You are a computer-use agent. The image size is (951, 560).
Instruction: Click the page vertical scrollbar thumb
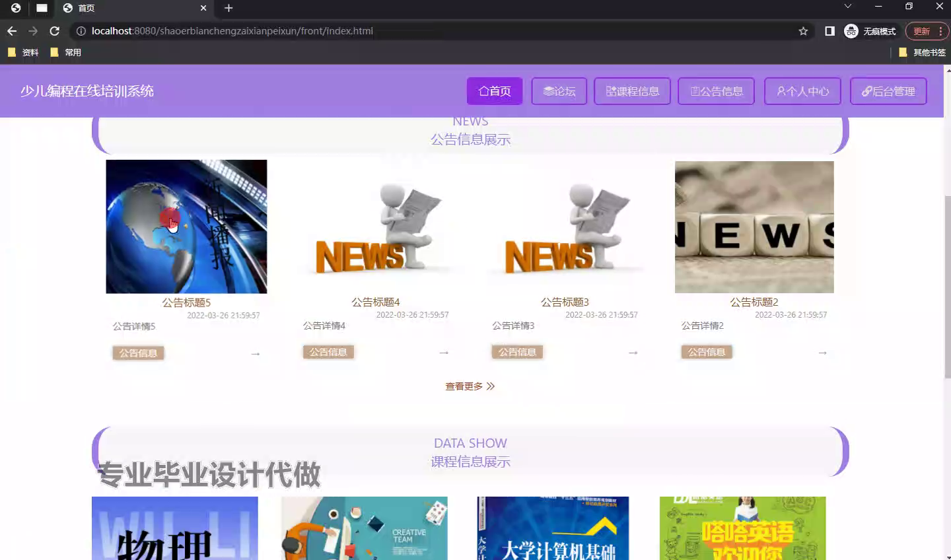[948, 287]
